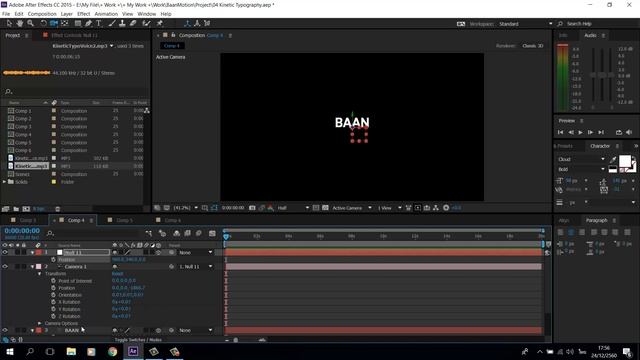Toggle stopwatch for X Rotation
Image resolution: width=640 pixels, height=360 pixels.
[x=53, y=302]
